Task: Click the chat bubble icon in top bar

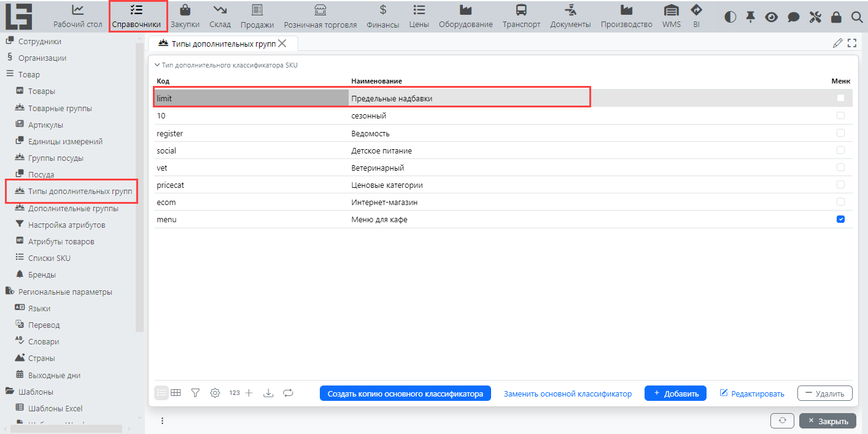Action: [793, 17]
